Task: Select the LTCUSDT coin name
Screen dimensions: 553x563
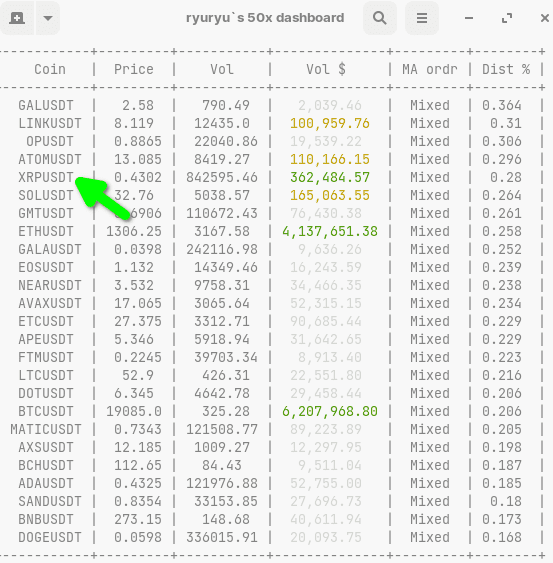Action: (46, 375)
